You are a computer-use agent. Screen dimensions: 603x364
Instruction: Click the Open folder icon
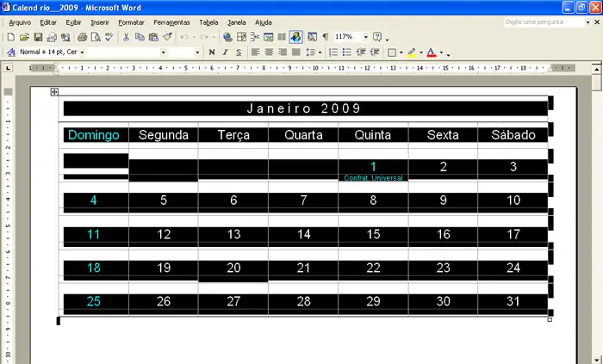point(24,38)
